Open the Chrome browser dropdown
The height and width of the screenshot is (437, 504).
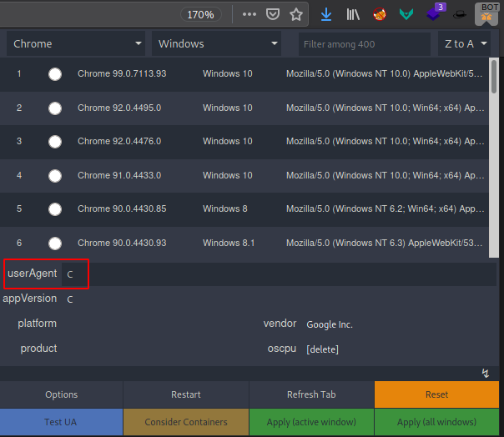point(76,43)
